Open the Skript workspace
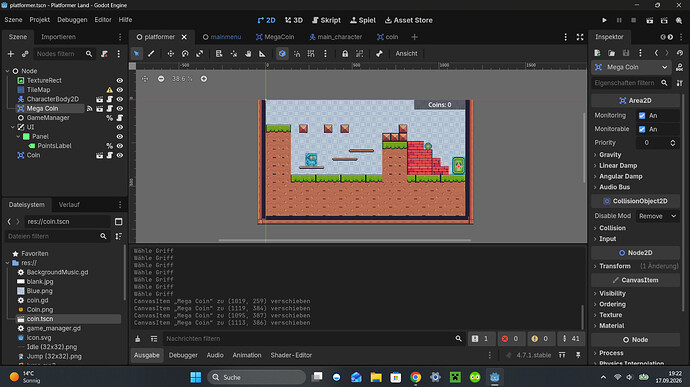690x387 pixels. (x=326, y=20)
